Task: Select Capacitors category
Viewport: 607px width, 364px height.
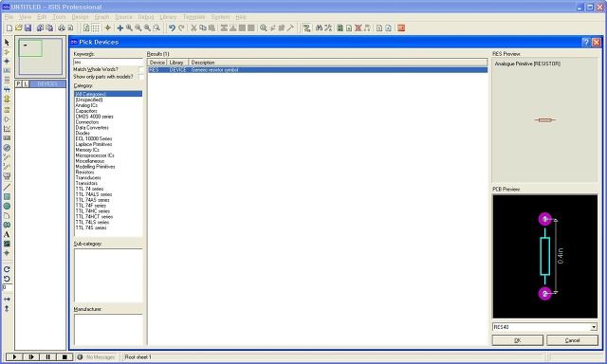Action: click(x=86, y=111)
